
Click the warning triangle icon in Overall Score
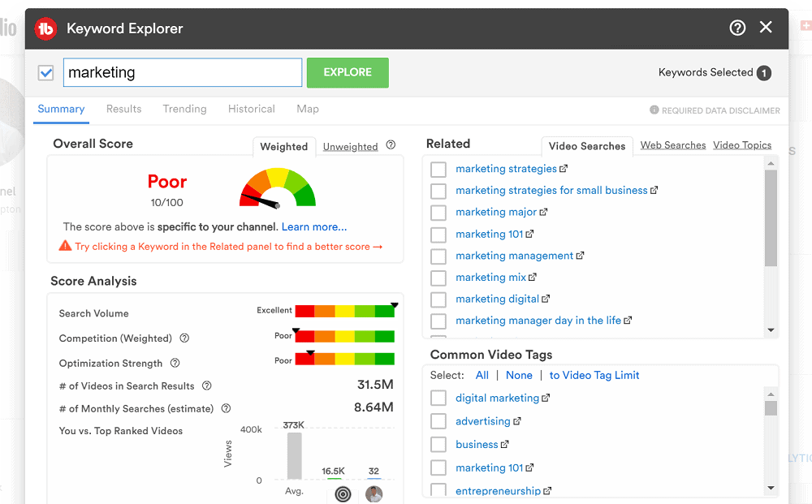pos(65,245)
